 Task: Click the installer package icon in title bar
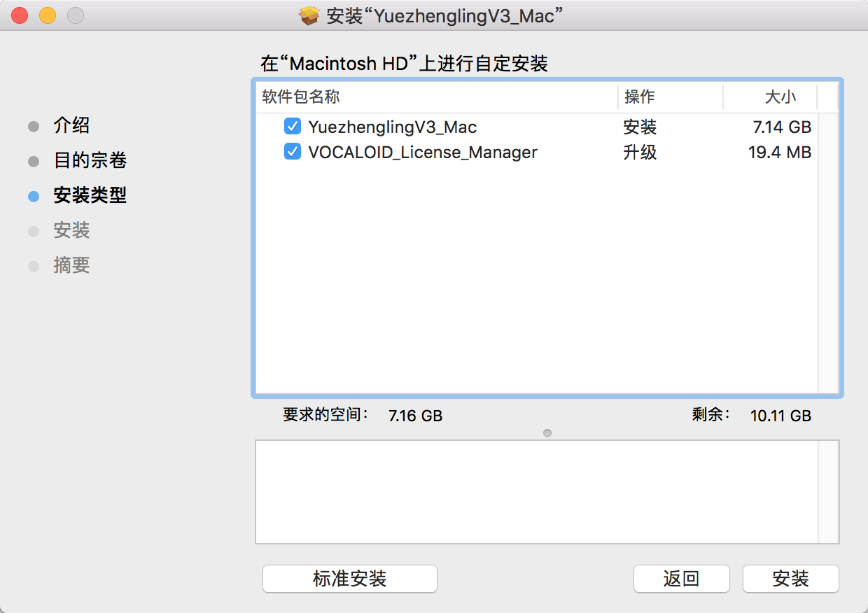[x=309, y=15]
